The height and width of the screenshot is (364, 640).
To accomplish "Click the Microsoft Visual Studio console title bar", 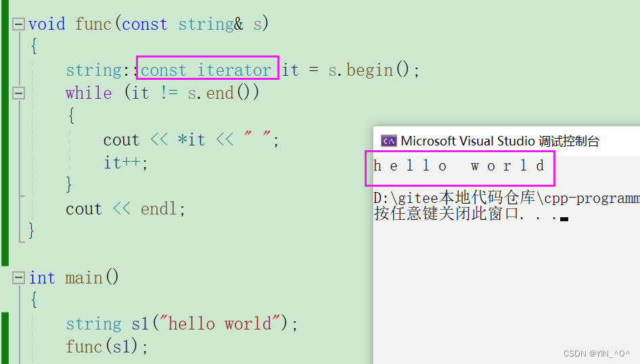I will click(499, 141).
